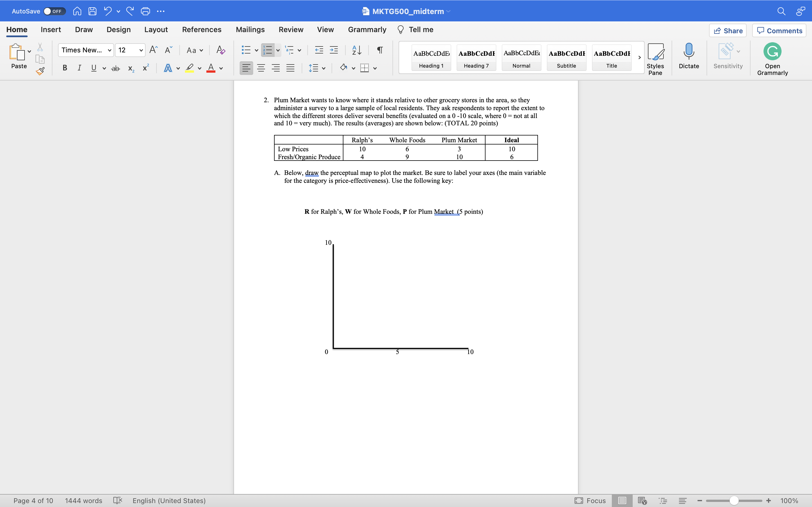Select the Format Painter tool
Image resolution: width=812 pixels, height=507 pixels.
pos(39,71)
